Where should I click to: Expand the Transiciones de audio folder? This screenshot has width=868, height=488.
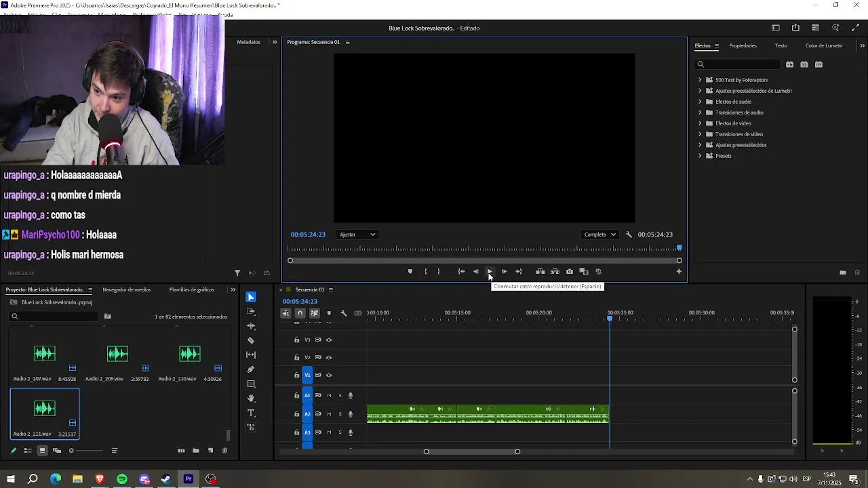[700, 113]
